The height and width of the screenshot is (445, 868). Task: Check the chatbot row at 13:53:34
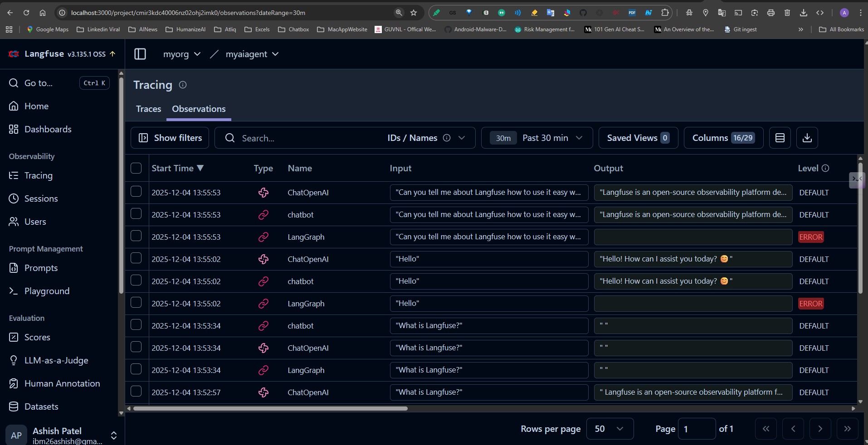tap(136, 324)
